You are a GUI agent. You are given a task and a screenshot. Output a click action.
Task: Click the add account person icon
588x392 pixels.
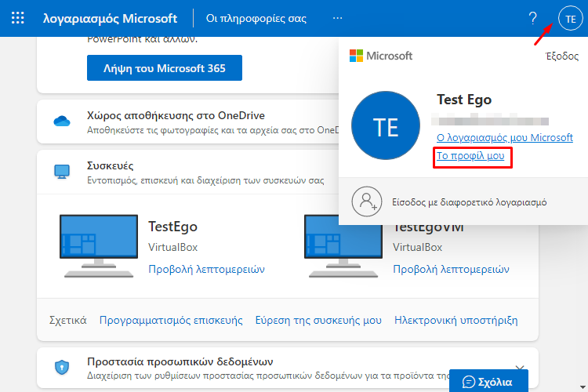[367, 201]
